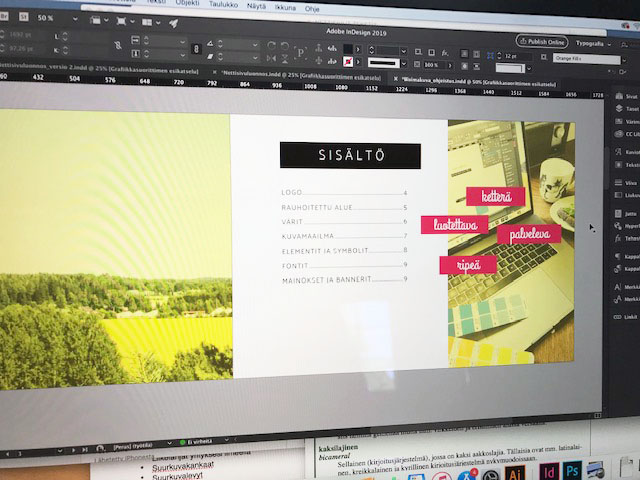The height and width of the screenshot is (480, 640).
Task: Open the Värimallit (Swatches) panel
Action: [x=627, y=121]
